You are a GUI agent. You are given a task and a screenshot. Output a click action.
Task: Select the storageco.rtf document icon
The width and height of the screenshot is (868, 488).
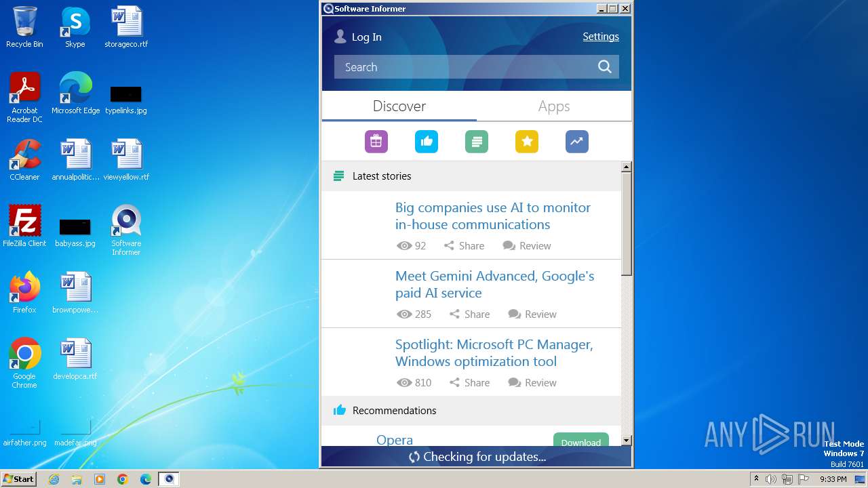pos(126,27)
